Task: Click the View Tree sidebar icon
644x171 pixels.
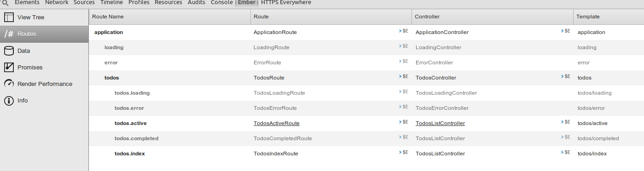Action: click(9, 17)
